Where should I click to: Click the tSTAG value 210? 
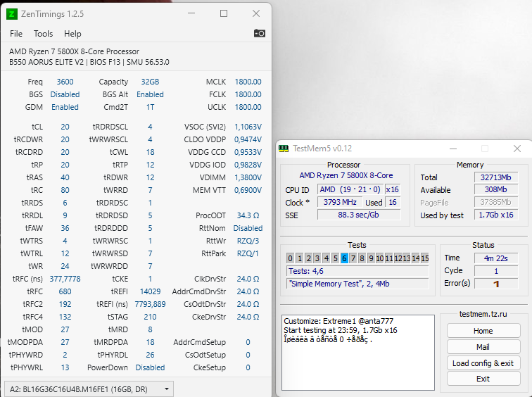pyautogui.click(x=150, y=317)
